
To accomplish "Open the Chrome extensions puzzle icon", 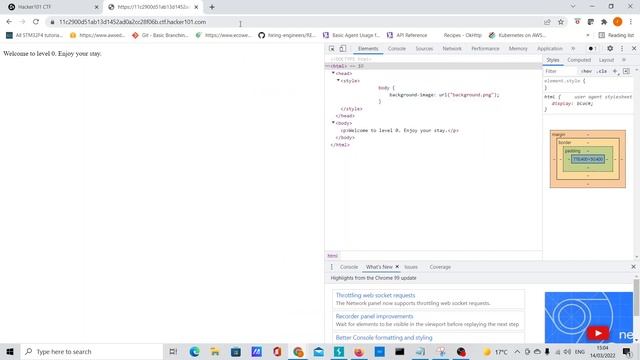I will click(604, 22).
